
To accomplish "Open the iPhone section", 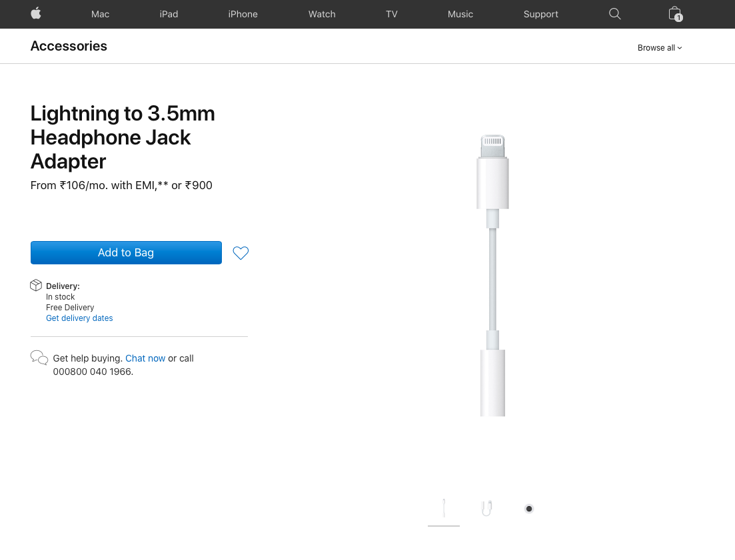I will point(243,14).
